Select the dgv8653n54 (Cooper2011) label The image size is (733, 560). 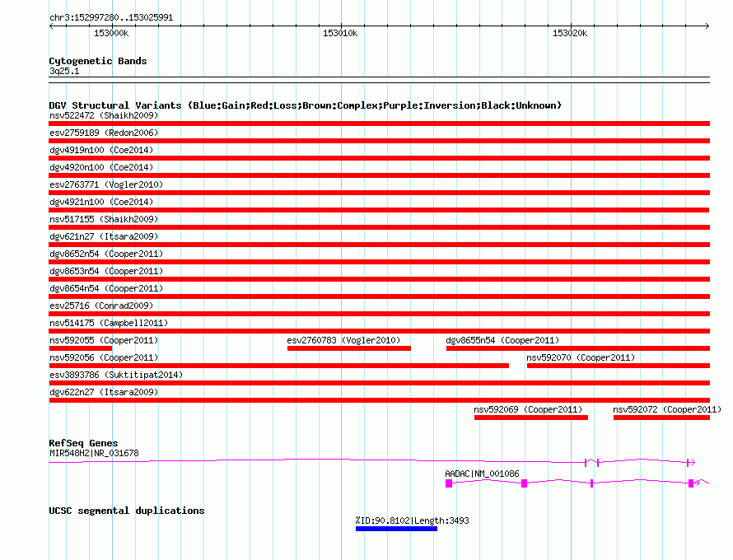(106, 271)
